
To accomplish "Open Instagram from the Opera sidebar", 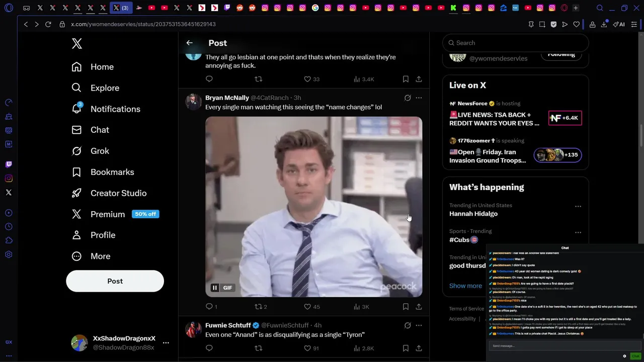I will click(x=9, y=178).
